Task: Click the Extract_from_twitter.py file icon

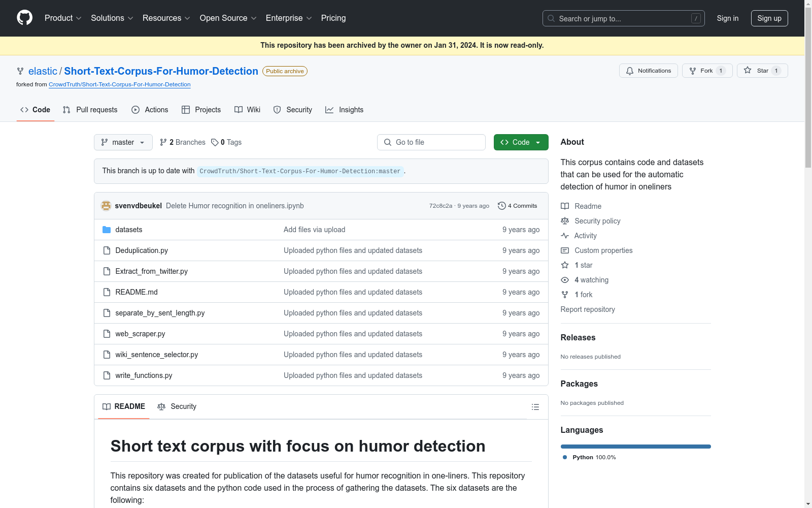Action: click(107, 271)
